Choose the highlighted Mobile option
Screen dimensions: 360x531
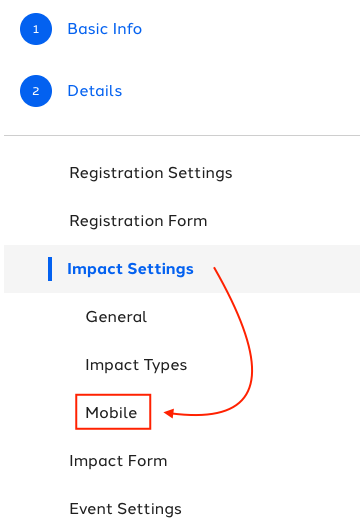tap(111, 413)
